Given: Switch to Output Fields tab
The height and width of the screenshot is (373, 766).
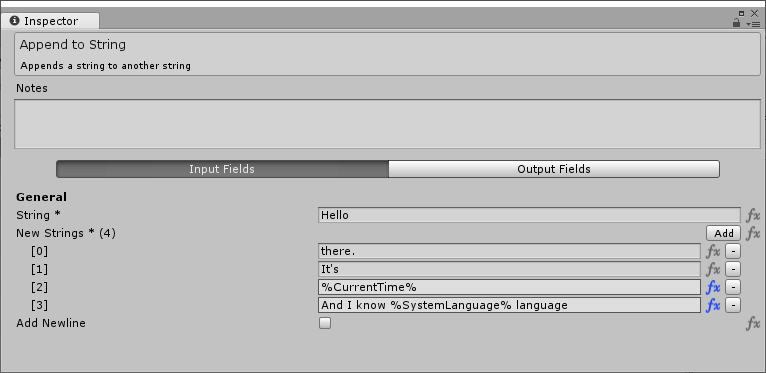Looking at the screenshot, I should click(554, 169).
